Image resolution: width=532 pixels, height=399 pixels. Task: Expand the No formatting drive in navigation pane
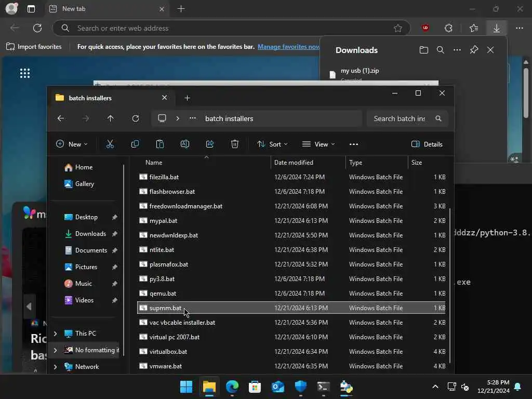point(55,350)
